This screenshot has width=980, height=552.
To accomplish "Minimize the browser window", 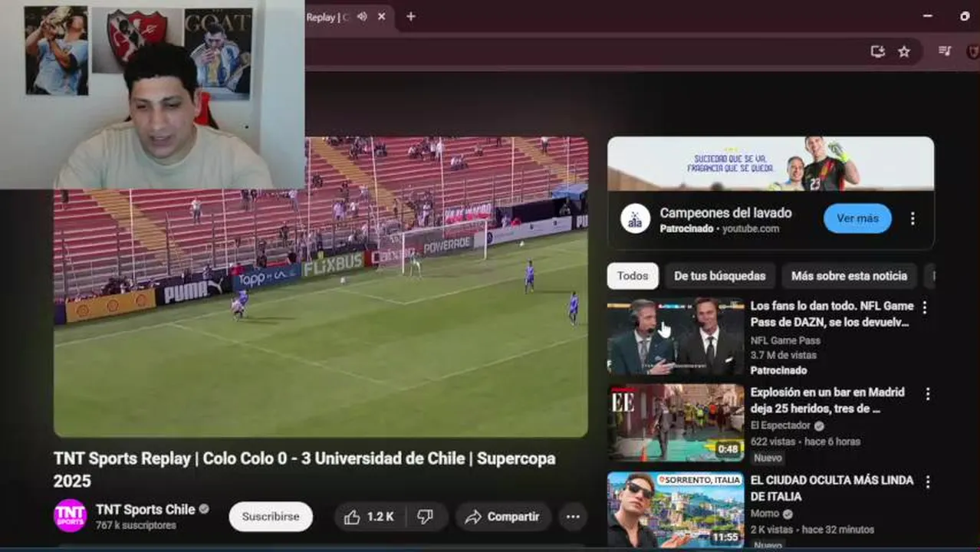I will [x=928, y=16].
